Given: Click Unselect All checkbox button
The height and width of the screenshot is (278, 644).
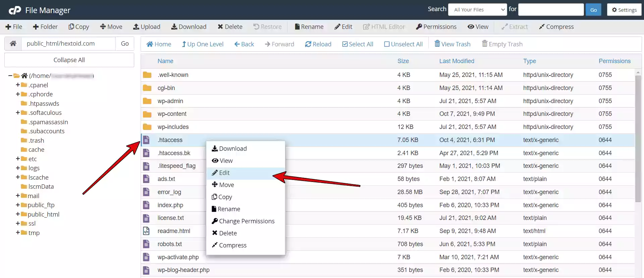Looking at the screenshot, I should [403, 44].
